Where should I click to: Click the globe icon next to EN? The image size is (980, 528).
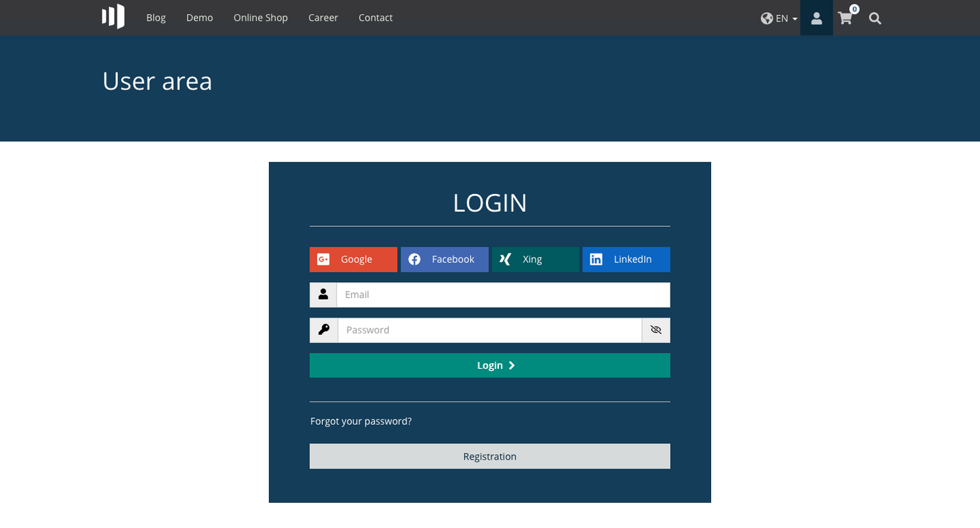(766, 18)
